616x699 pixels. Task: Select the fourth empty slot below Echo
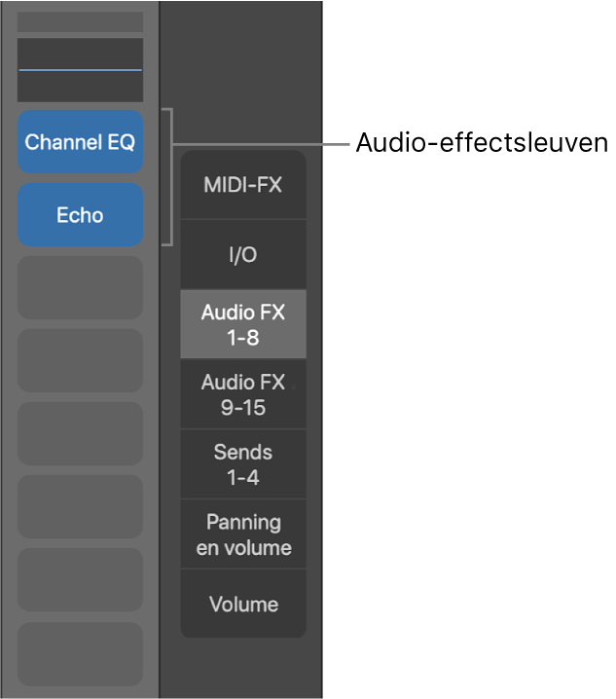(80, 506)
